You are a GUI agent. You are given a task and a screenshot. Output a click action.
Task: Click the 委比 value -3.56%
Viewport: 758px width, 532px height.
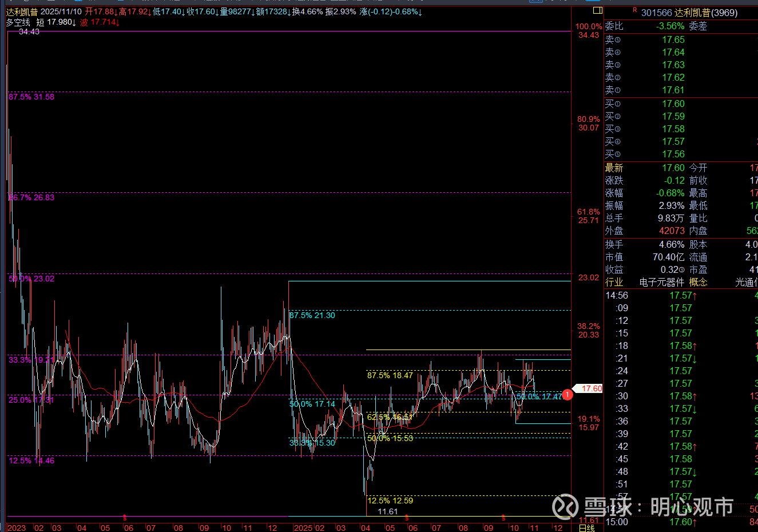[670, 26]
